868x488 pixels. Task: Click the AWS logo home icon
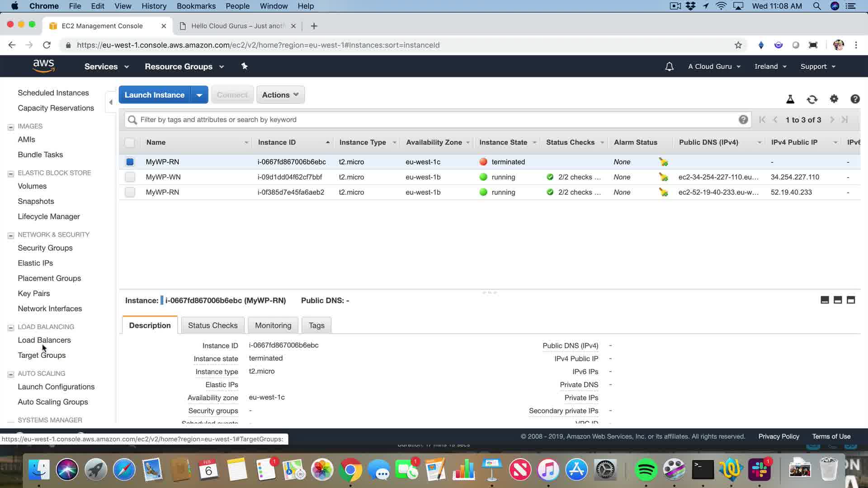click(x=43, y=66)
